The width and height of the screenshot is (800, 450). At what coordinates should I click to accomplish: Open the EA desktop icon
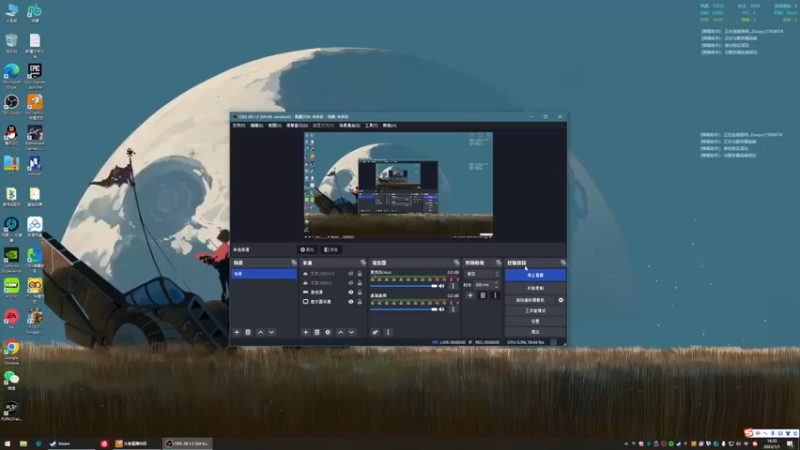11,318
